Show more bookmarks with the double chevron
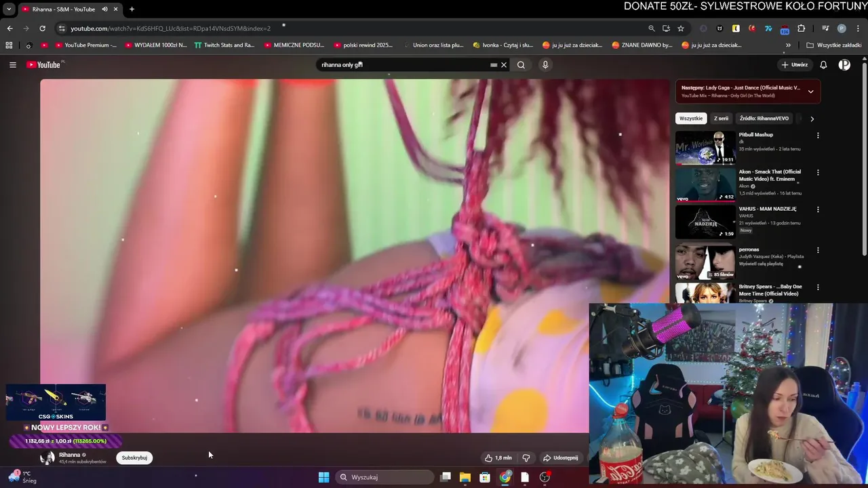This screenshot has height=488, width=868. pyautogui.click(x=788, y=45)
